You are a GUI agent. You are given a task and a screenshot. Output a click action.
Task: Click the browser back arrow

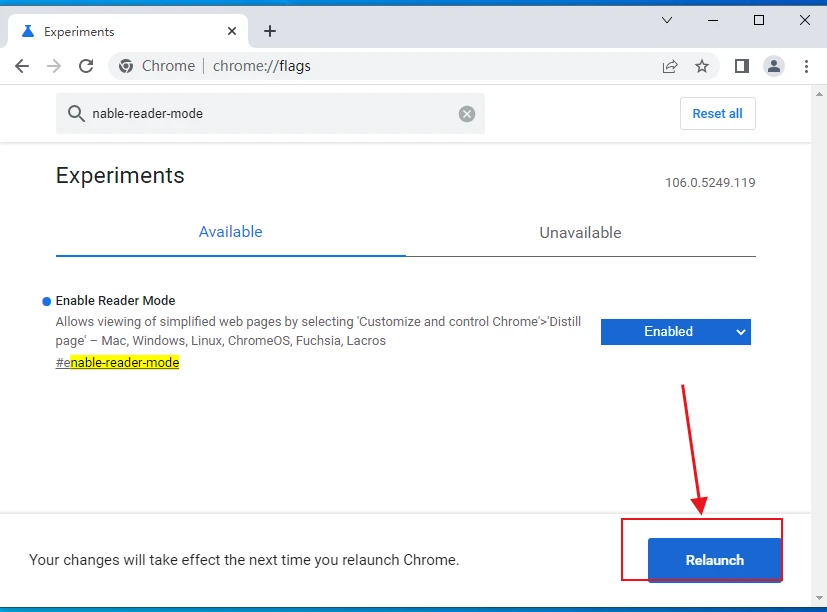22,66
